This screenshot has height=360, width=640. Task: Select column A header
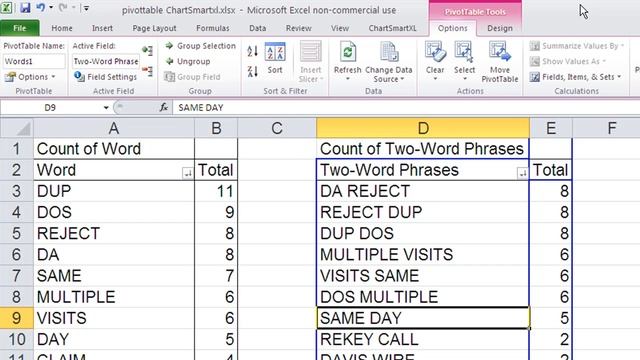pyautogui.click(x=114, y=128)
